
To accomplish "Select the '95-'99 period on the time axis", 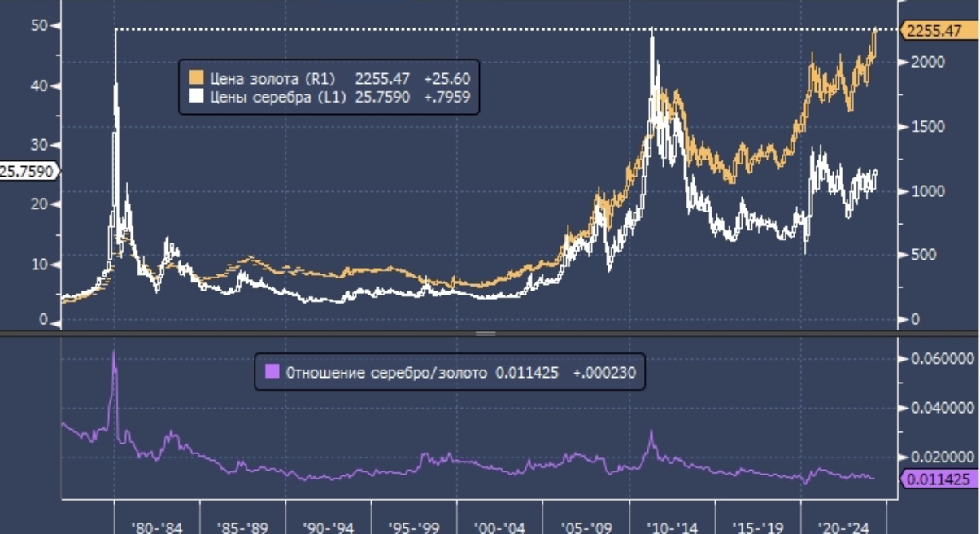I will (x=413, y=527).
